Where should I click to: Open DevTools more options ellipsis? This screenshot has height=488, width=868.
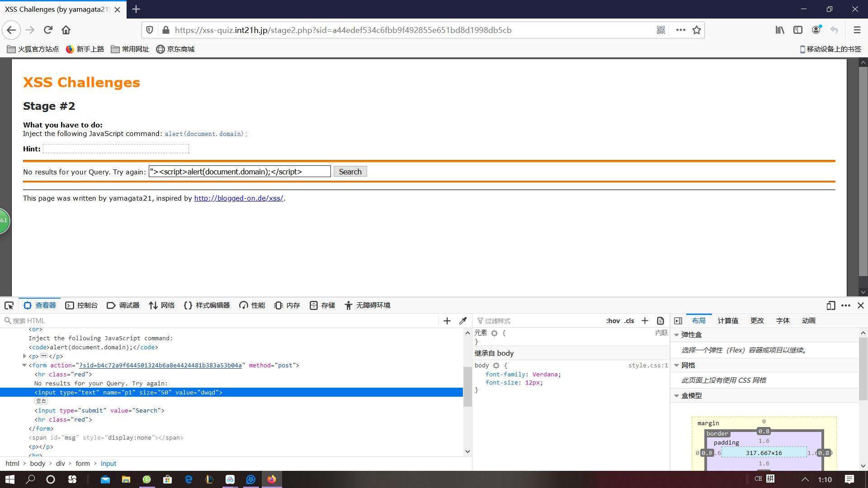point(846,305)
